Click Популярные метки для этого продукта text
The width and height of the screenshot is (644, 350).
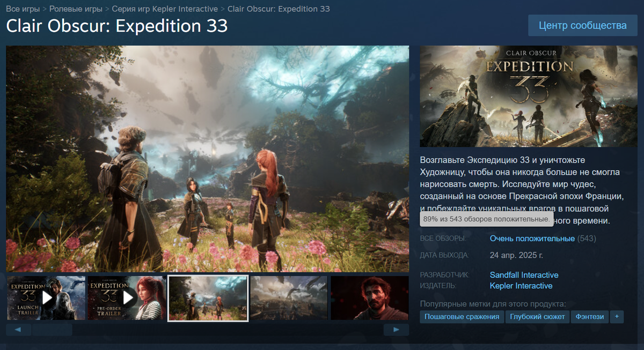coord(493,304)
